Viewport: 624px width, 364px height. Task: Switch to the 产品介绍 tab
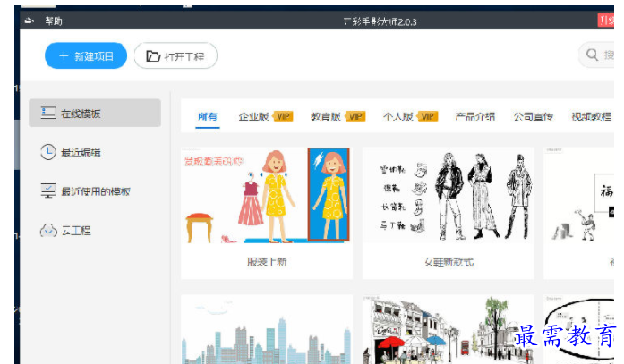tap(474, 117)
